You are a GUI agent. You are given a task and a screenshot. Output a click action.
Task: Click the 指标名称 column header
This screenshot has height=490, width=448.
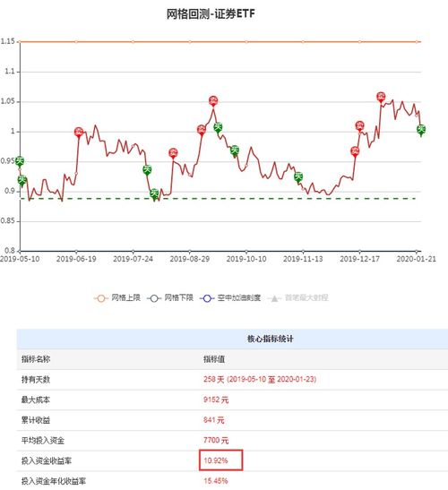pos(36,359)
